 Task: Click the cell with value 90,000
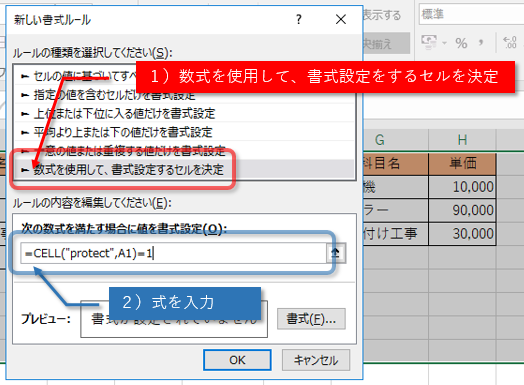tap(462, 210)
